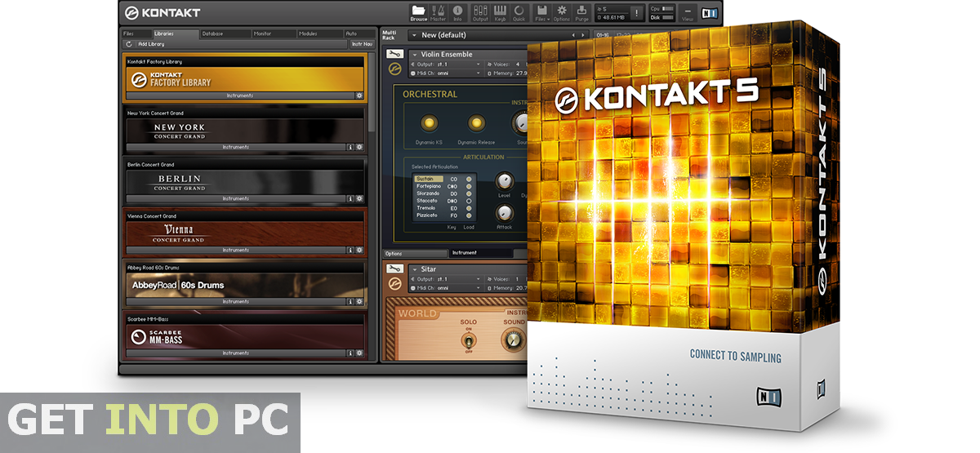Show Berlin Concert Grand info icon
The width and height of the screenshot is (980, 453).
pyautogui.click(x=350, y=198)
